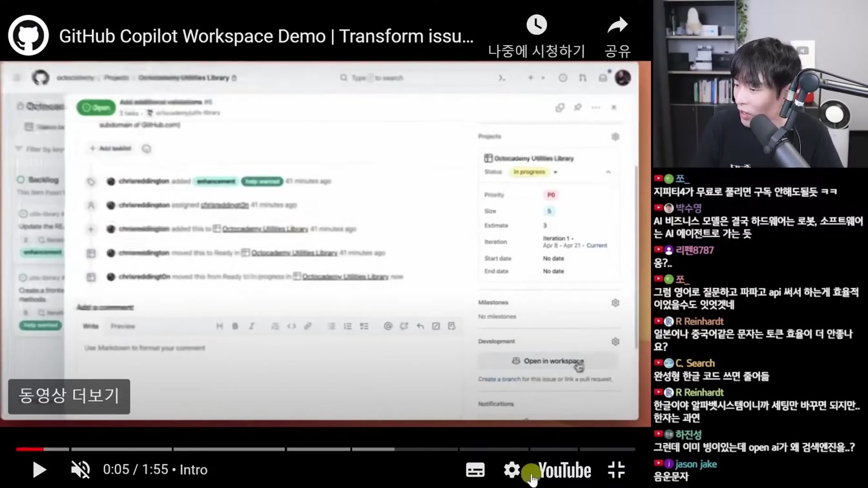Set the Start date No date field

[553, 258]
